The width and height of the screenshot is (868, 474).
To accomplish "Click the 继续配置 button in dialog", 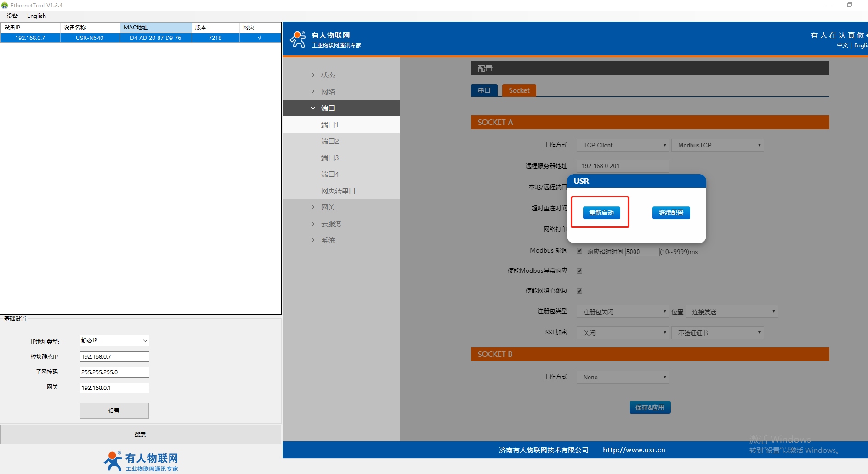I will (671, 213).
